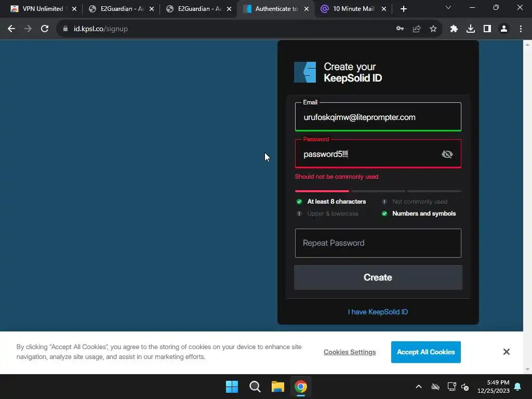The width and height of the screenshot is (532, 399).
Task: Switch to second E2Guardian tab
Action: [x=199, y=9]
